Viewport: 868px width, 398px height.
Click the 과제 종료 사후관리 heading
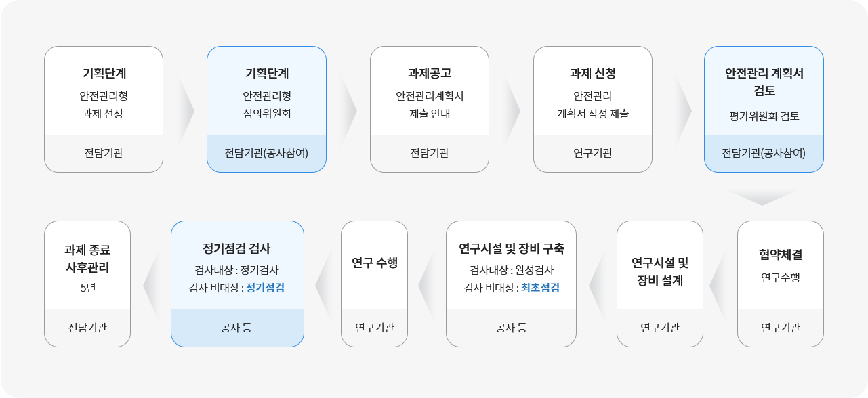[87, 259]
